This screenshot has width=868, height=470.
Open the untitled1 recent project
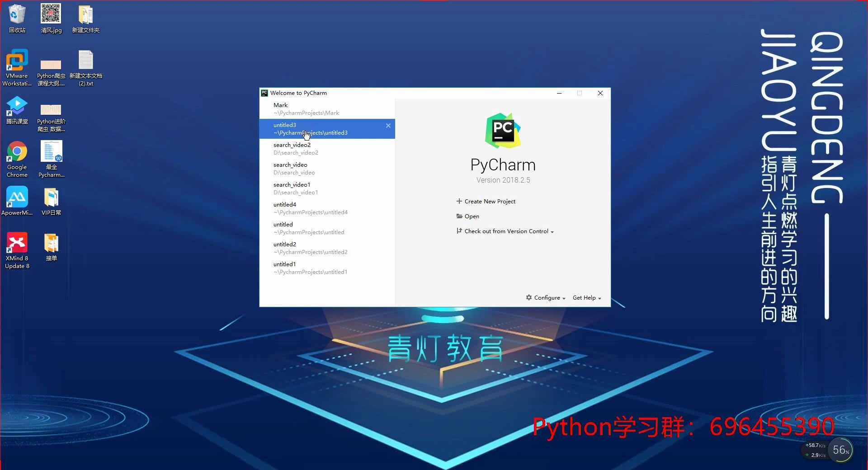(316, 268)
